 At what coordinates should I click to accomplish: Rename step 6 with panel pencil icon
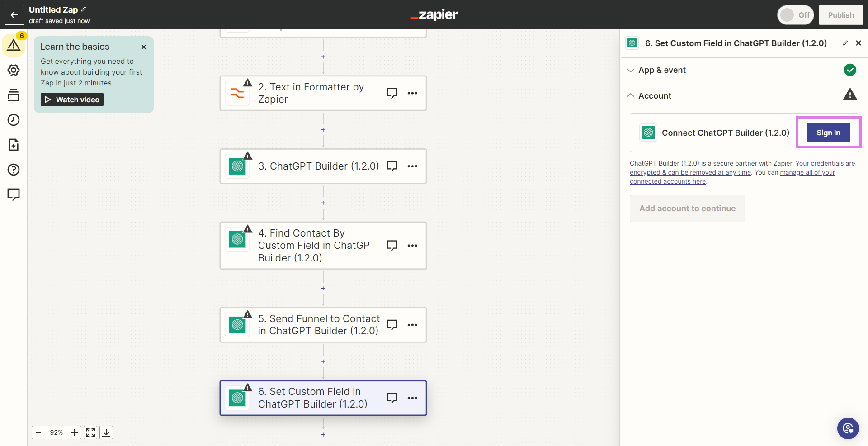pos(845,43)
